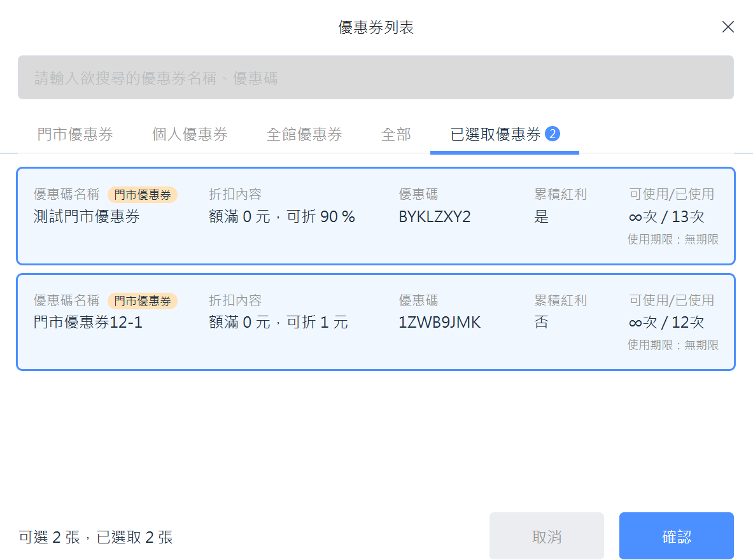Click the 取消 button
This screenshot has width=753, height=560.
(547, 536)
